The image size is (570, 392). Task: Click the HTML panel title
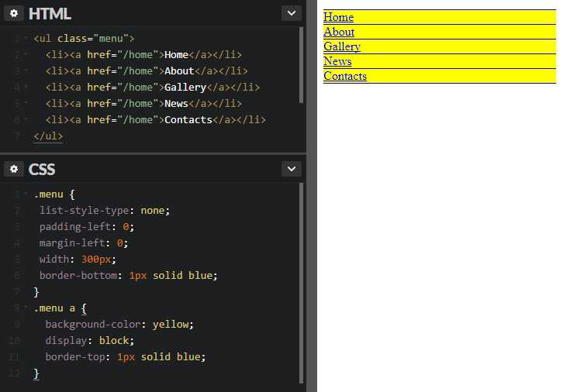[50, 14]
